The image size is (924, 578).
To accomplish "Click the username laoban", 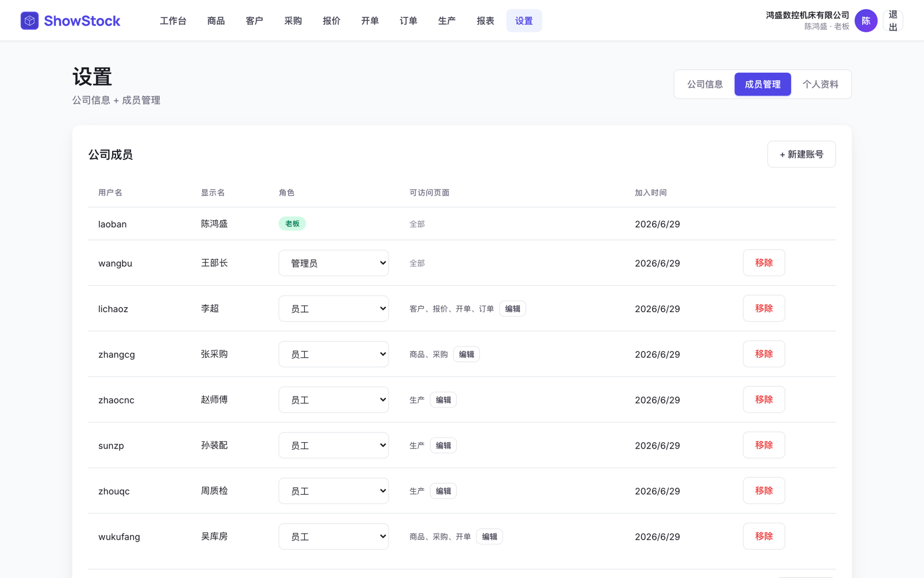I will tap(112, 224).
